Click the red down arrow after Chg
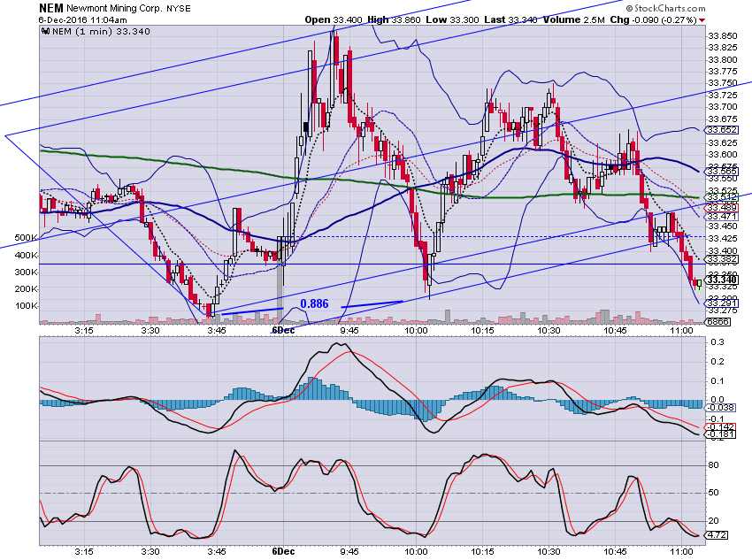This screenshot has height=560, width=752. pos(702,20)
